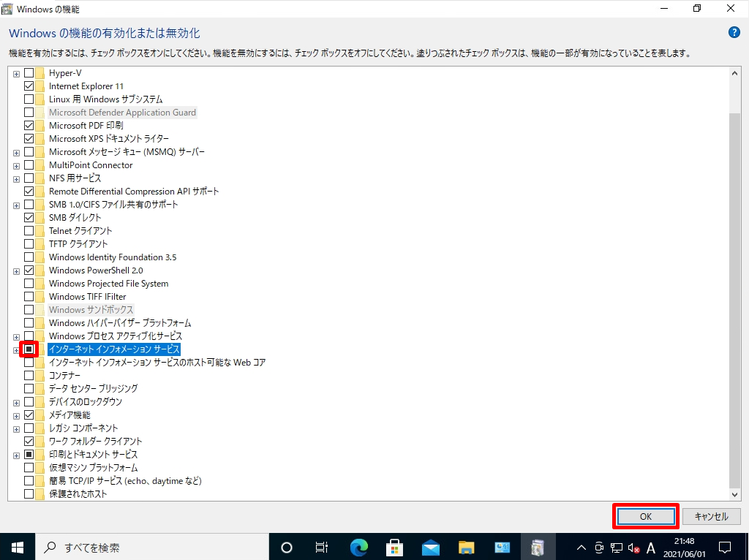Image resolution: width=749 pixels, height=560 pixels.
Task: Open File Explorer from taskbar
Action: [x=466, y=547]
